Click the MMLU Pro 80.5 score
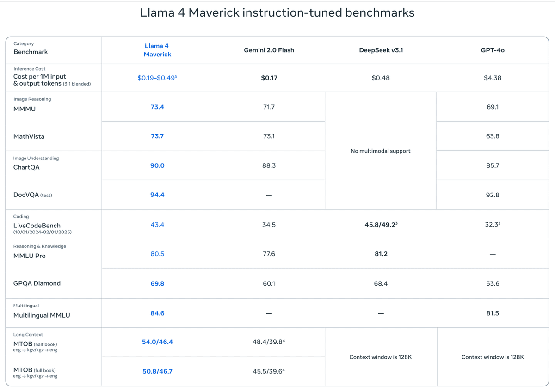 [x=157, y=254]
